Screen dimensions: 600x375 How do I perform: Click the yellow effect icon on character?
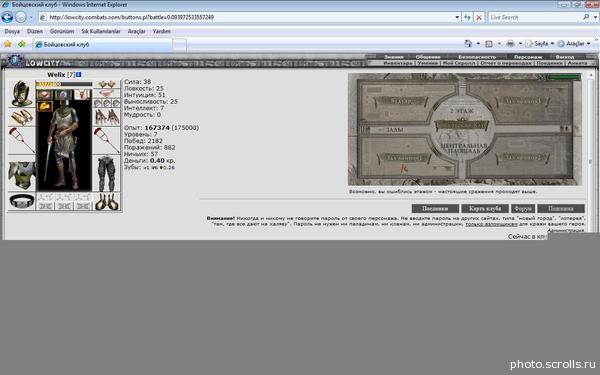[x=44, y=106]
